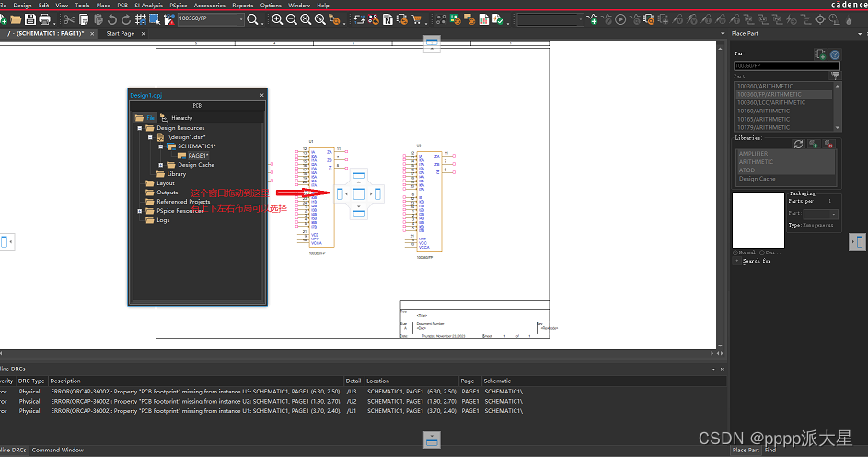Activate area select tool icon
Image resolution: width=868 pixels, height=457 pixels.
(x=155, y=20)
